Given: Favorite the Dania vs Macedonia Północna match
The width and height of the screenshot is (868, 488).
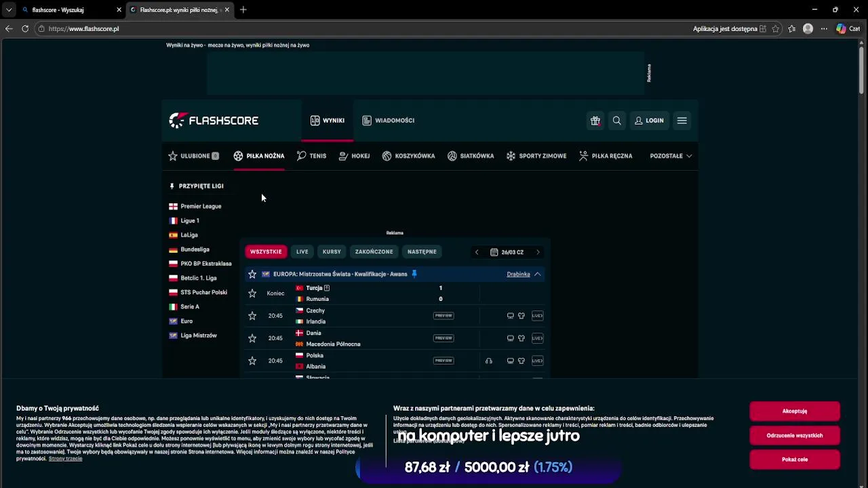Looking at the screenshot, I should point(252,338).
